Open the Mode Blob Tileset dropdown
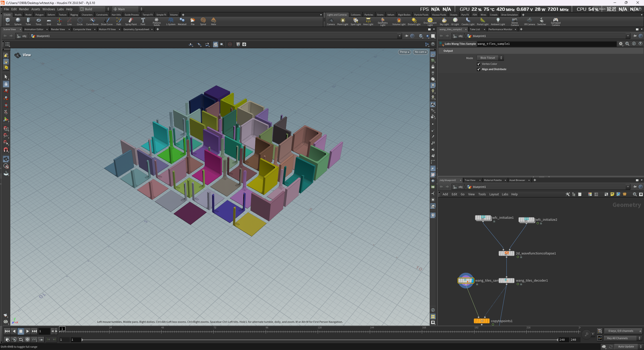The height and width of the screenshot is (350, 644). [x=490, y=58]
